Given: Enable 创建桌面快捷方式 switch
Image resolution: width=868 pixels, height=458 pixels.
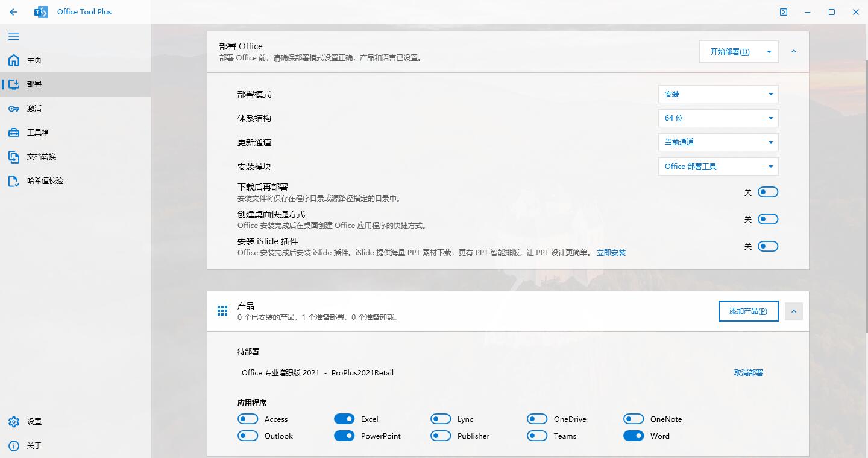Looking at the screenshot, I should [x=768, y=219].
